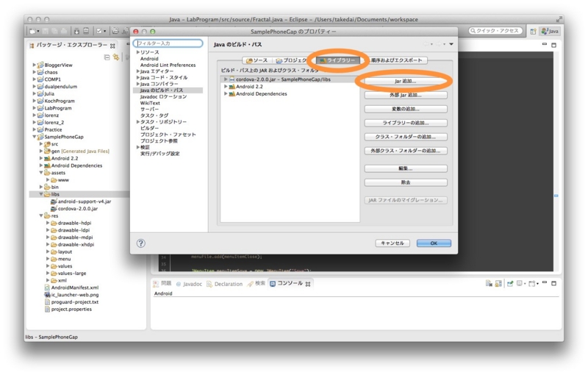Collapse the SamplePhoneGap project
The image size is (588, 375).
[34, 137]
